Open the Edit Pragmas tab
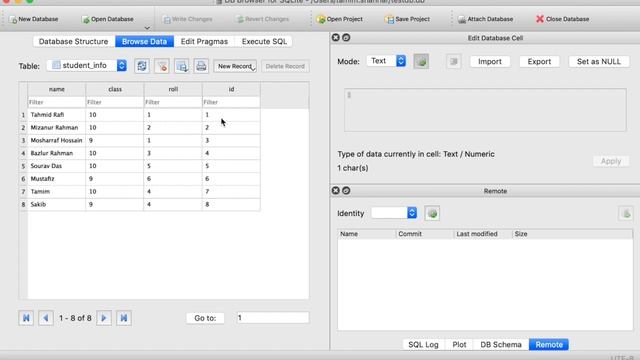The height and width of the screenshot is (360, 640). coord(204,42)
